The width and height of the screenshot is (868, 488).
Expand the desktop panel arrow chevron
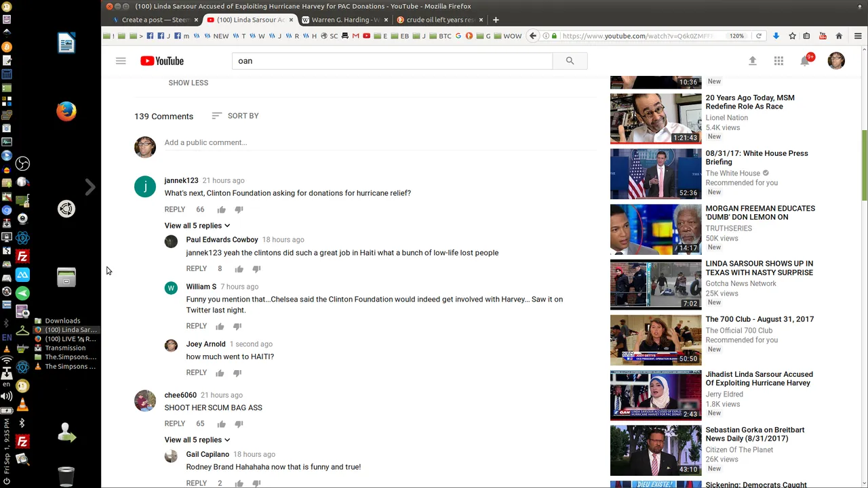pyautogui.click(x=90, y=187)
